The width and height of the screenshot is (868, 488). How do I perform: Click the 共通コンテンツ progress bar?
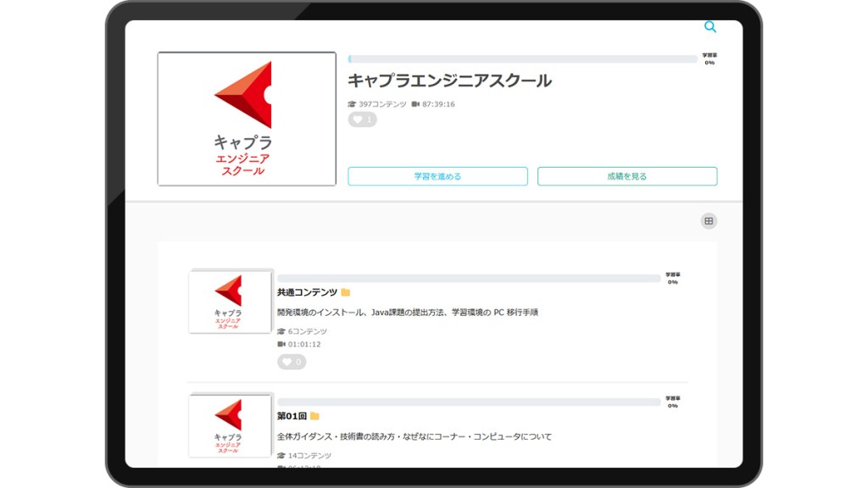468,278
